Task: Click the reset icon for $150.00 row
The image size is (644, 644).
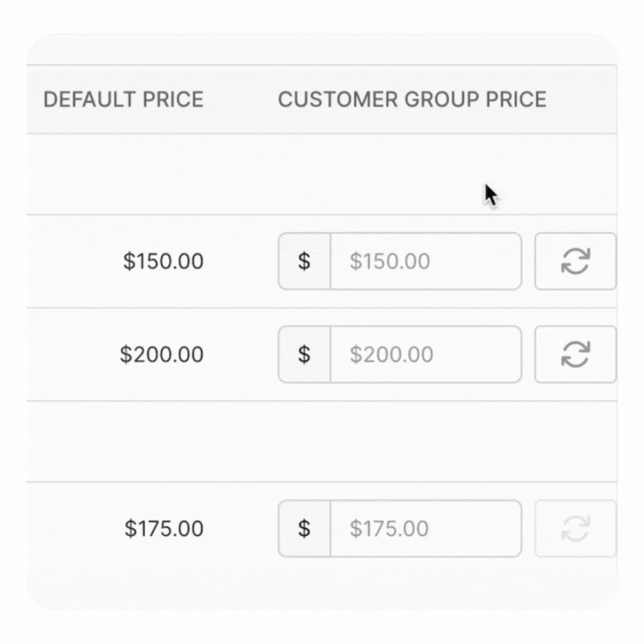Action: (575, 261)
